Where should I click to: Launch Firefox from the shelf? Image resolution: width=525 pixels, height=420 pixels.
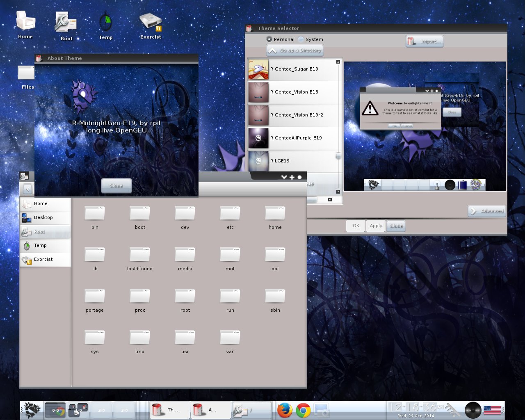click(x=285, y=410)
